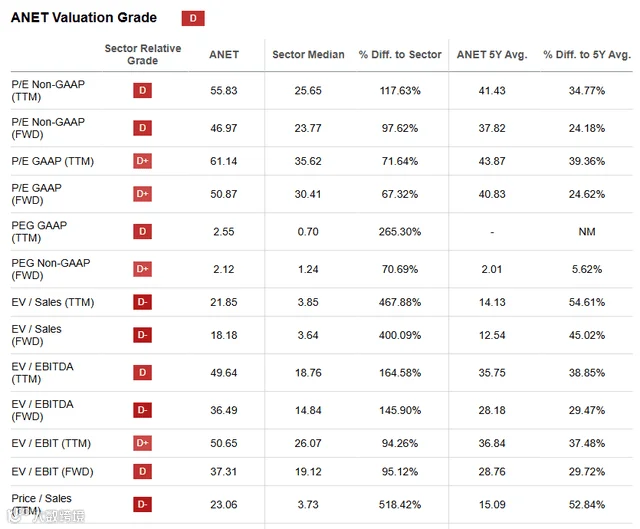Image resolution: width=640 pixels, height=529 pixels.
Task: Select the % Diff. to 5Y Avg. header
Action: (x=587, y=55)
